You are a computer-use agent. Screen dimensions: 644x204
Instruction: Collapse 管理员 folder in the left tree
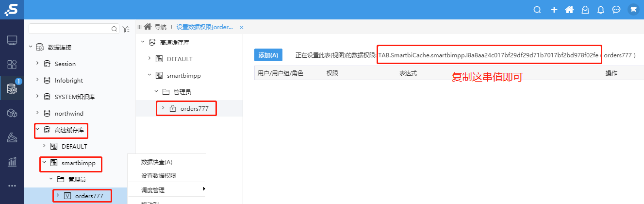coord(51,179)
